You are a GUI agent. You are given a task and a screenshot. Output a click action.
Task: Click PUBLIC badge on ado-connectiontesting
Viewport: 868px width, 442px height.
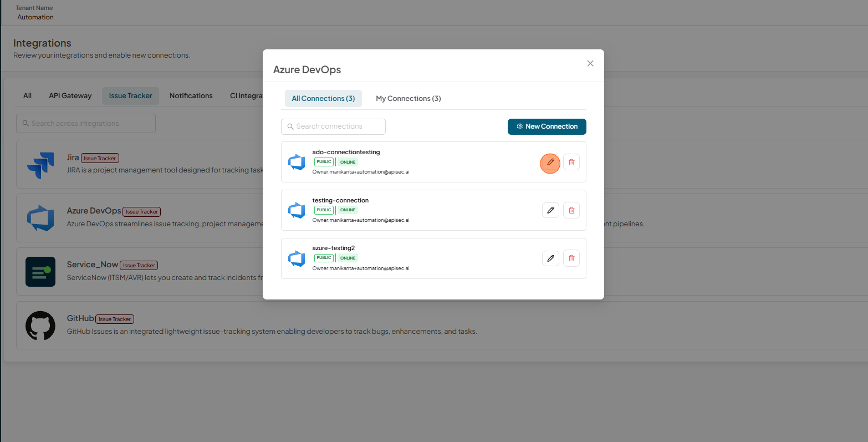(324, 162)
